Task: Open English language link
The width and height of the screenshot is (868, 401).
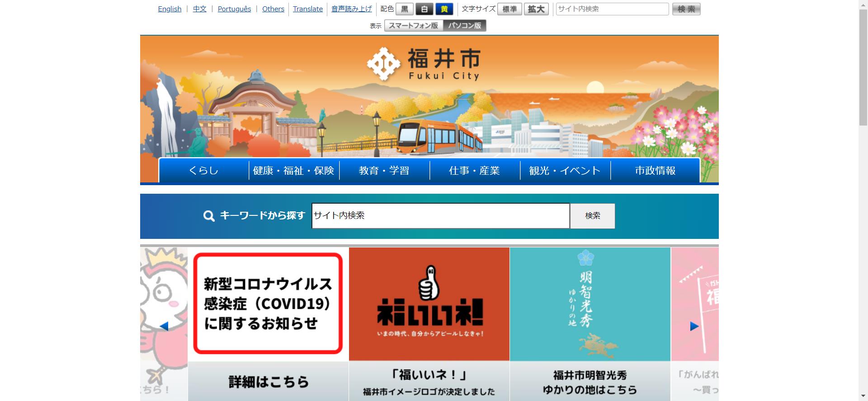Action: point(170,9)
